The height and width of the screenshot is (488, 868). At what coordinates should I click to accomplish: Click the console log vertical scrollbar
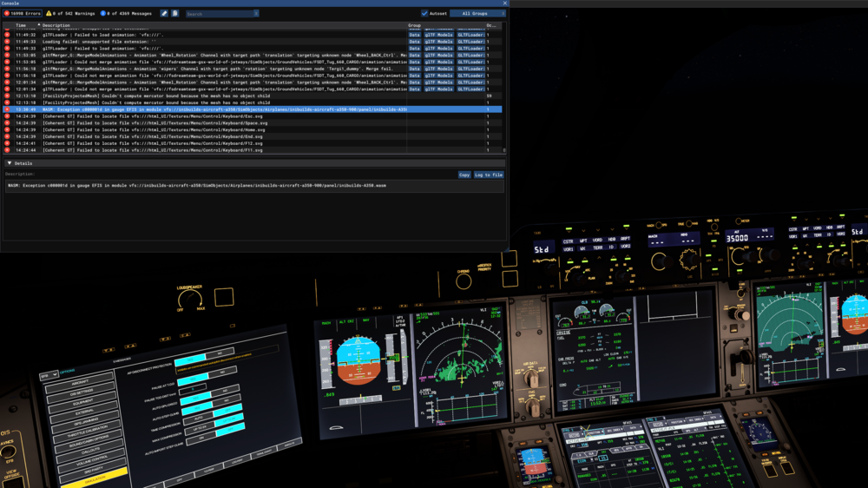(x=503, y=87)
